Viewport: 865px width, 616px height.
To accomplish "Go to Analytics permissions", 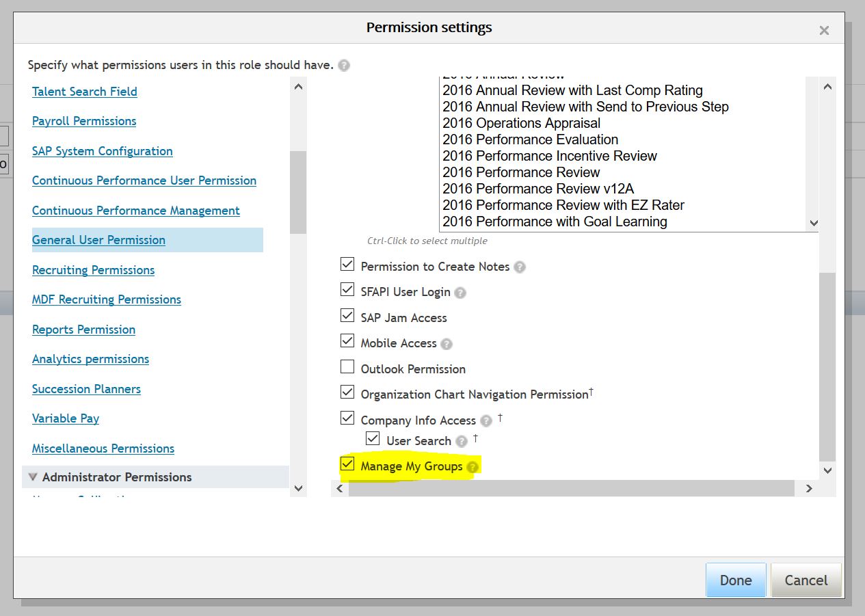I will tap(91, 359).
